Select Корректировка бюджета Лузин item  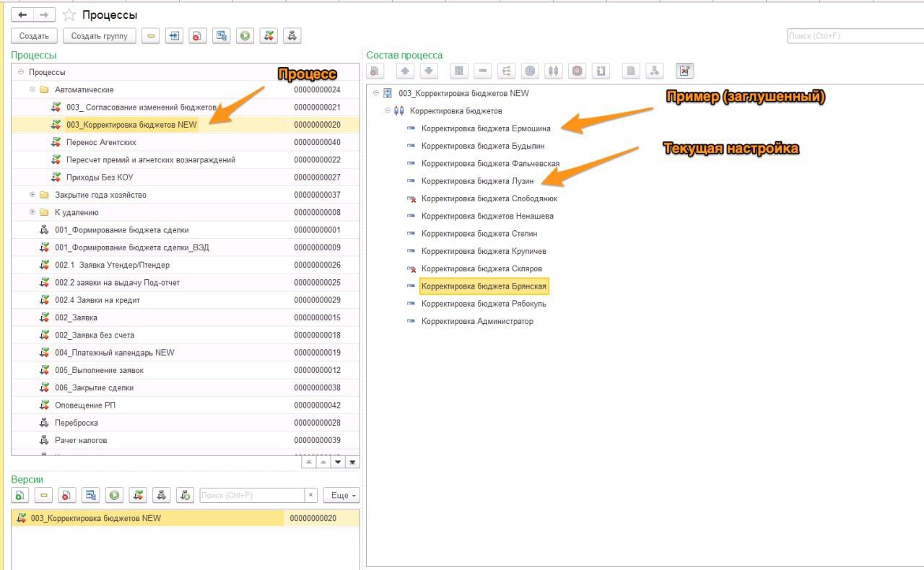click(x=477, y=181)
